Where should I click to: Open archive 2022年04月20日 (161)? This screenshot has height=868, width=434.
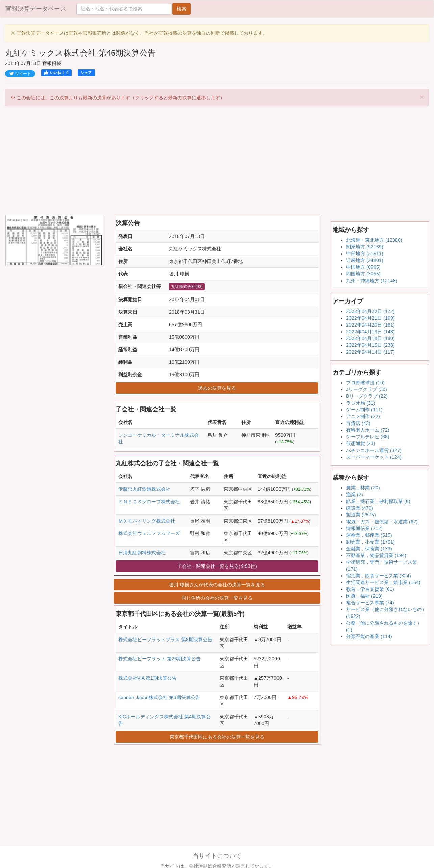point(370,325)
